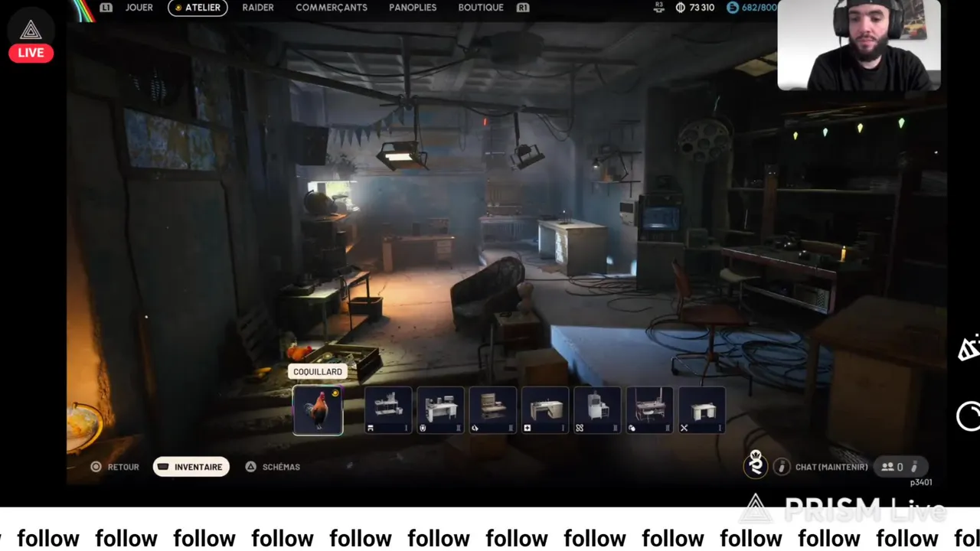Open the Schémas button

pos(273,467)
